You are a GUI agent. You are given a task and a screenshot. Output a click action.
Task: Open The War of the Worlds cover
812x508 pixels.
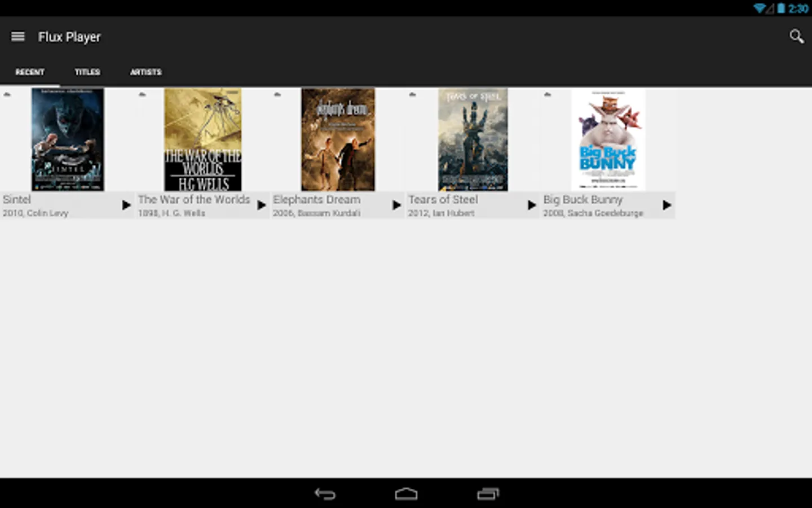pos(203,139)
